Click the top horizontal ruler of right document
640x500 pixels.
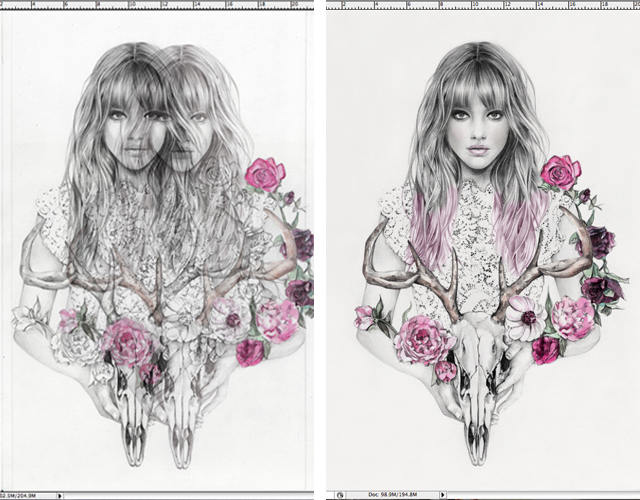coord(480,4)
